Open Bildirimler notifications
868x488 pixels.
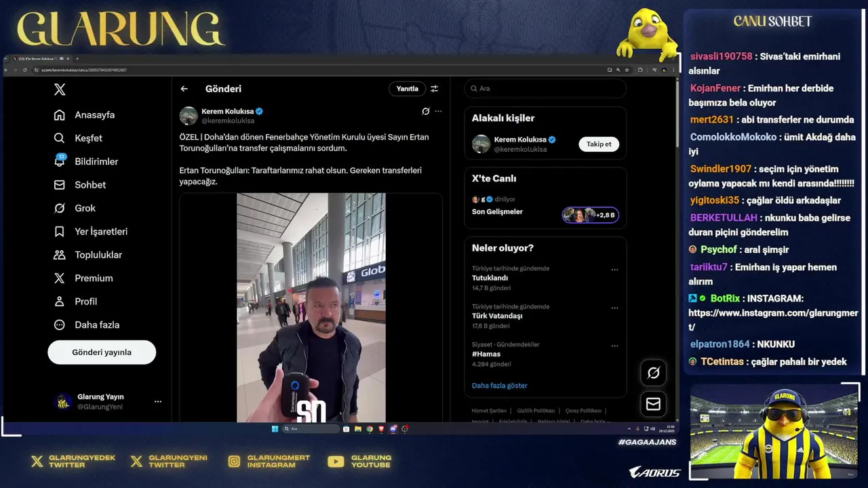point(86,161)
